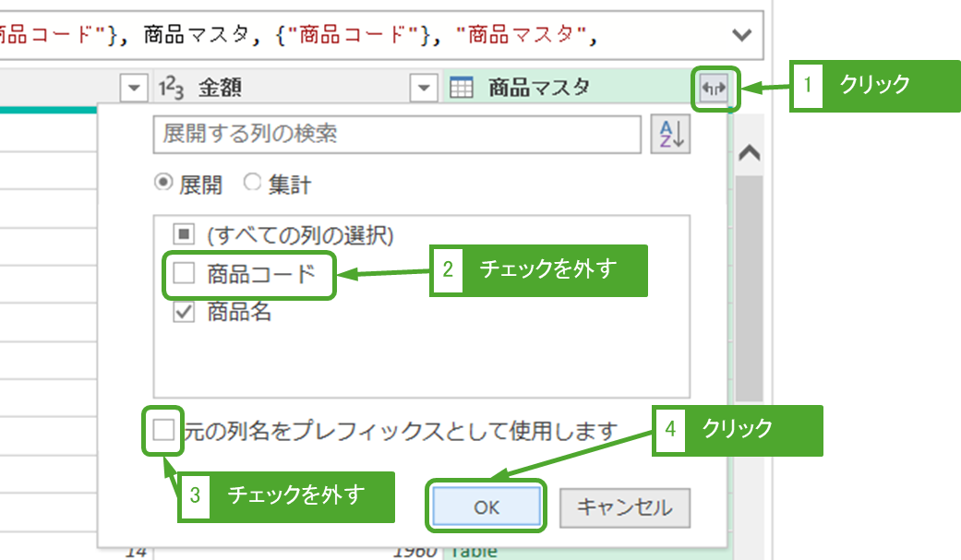This screenshot has width=961, height=560.
Task: Click the expand columns icon on 商品マスタ header
Action: [715, 89]
